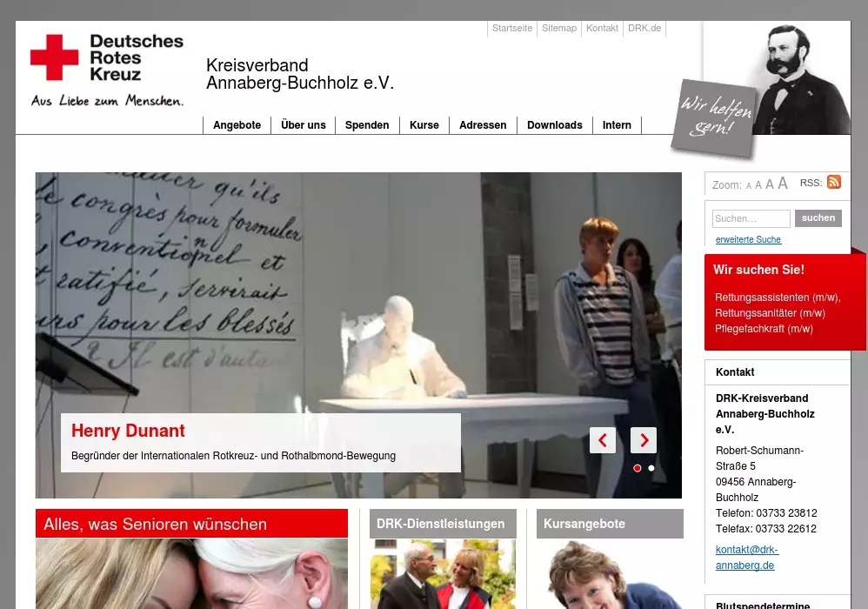Select the first slider dot indicator
The width and height of the screenshot is (868, 609).
point(638,468)
